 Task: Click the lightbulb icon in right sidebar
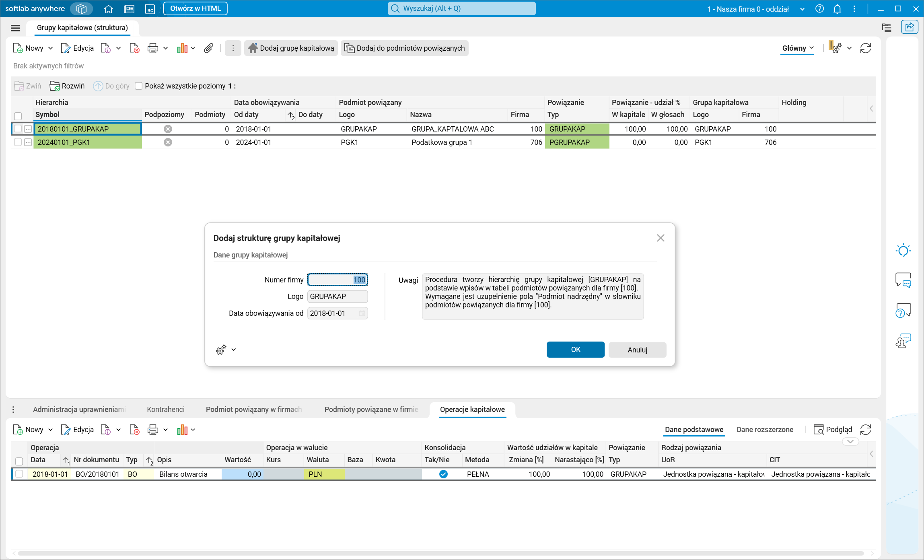903,251
